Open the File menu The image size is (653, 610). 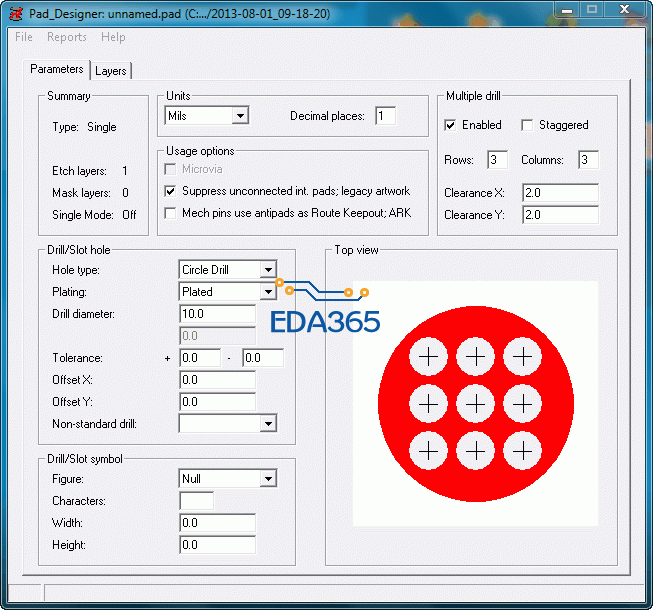(24, 37)
